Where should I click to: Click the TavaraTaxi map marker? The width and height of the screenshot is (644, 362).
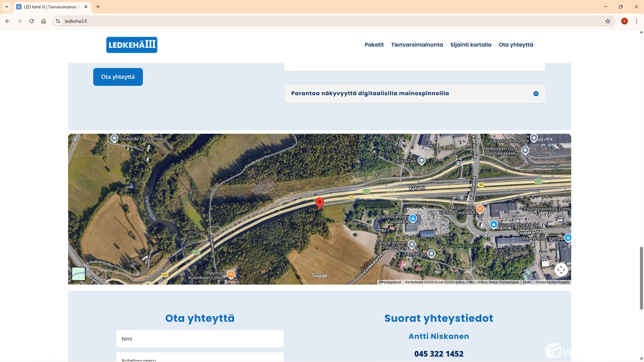pyautogui.click(x=422, y=161)
